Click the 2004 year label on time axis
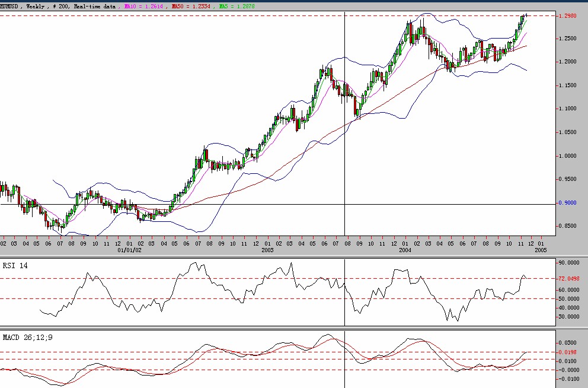Screen dimensions: 588x388 pyautogui.click(x=405, y=250)
